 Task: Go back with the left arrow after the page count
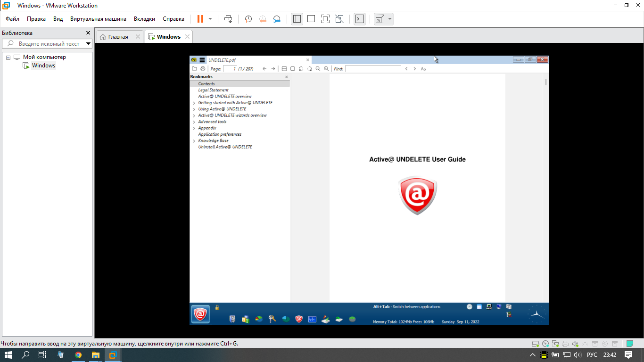(264, 69)
